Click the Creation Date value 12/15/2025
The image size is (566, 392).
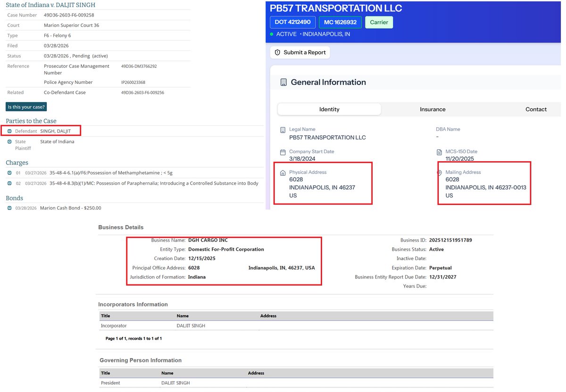(x=202, y=259)
